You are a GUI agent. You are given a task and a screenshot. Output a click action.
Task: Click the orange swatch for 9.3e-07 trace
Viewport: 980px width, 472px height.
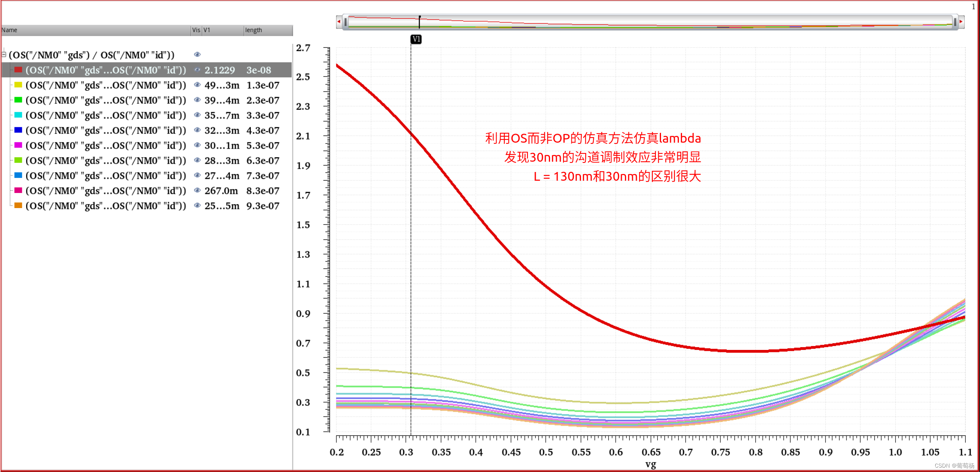point(18,205)
